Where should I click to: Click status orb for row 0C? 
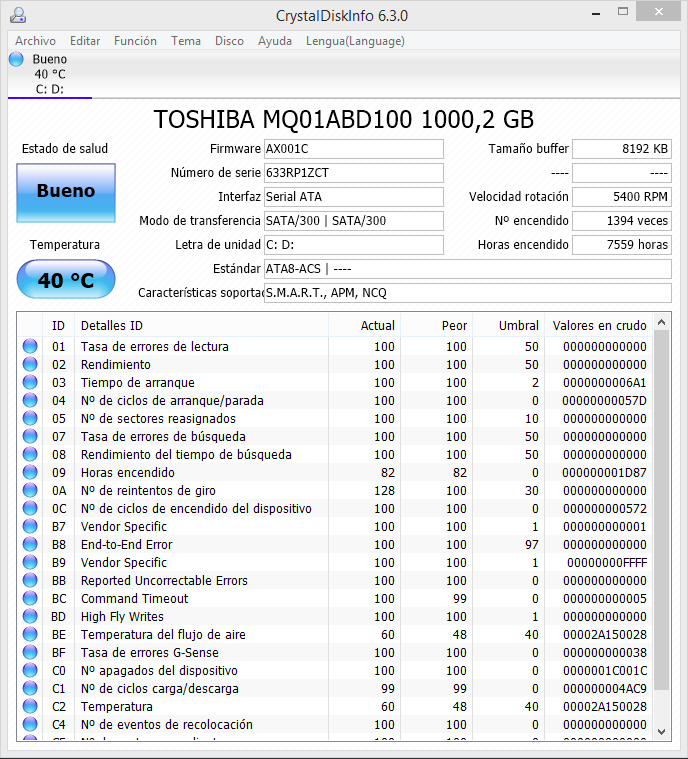click(x=30, y=508)
